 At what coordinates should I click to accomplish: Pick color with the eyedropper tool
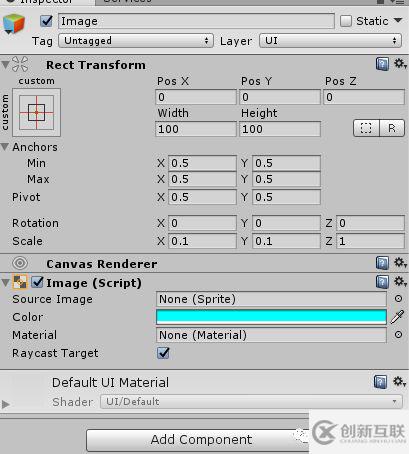[x=397, y=317]
